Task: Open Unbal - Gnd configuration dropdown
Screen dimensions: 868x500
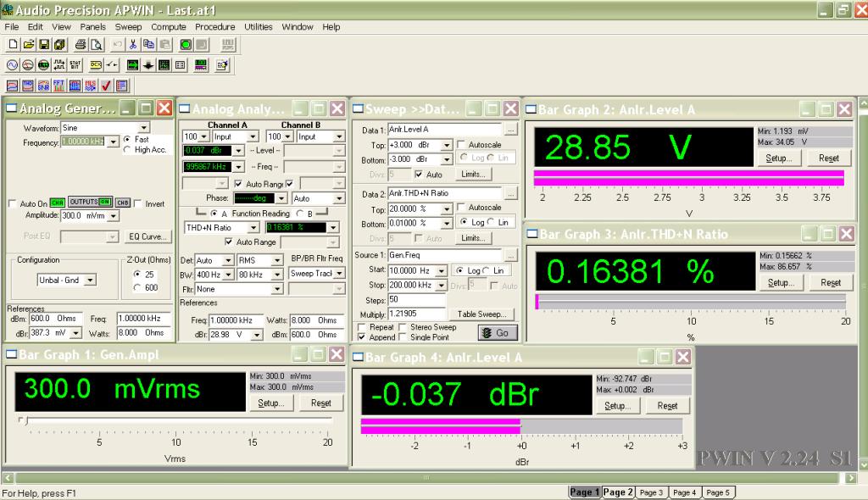Action: pos(90,281)
